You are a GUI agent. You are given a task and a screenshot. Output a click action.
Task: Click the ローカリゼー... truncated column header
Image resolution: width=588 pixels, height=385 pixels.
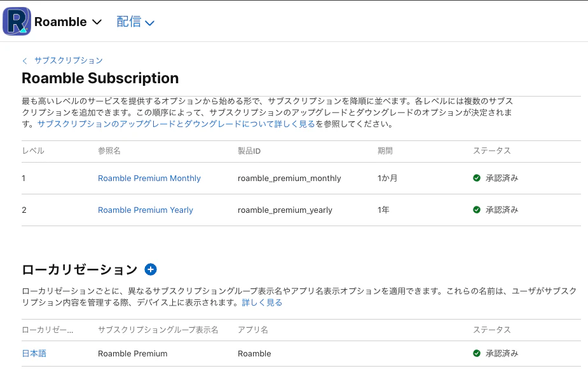[x=48, y=330]
